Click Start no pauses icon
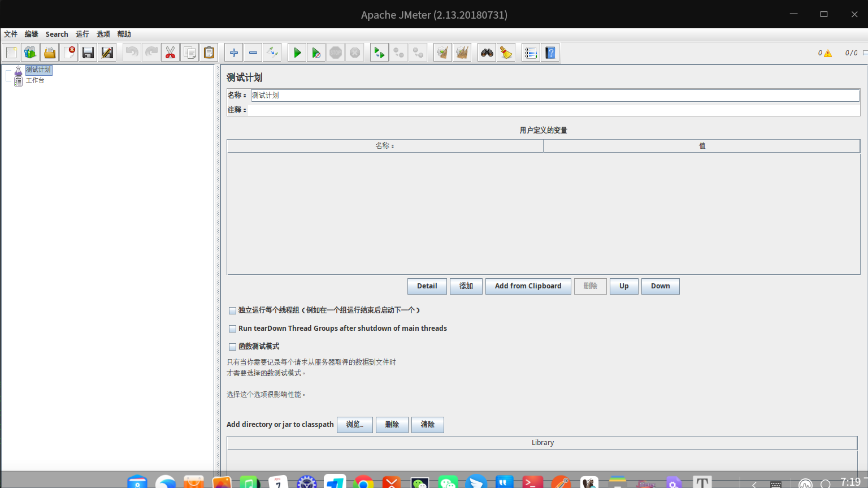This screenshot has width=868, height=488. tap(316, 53)
